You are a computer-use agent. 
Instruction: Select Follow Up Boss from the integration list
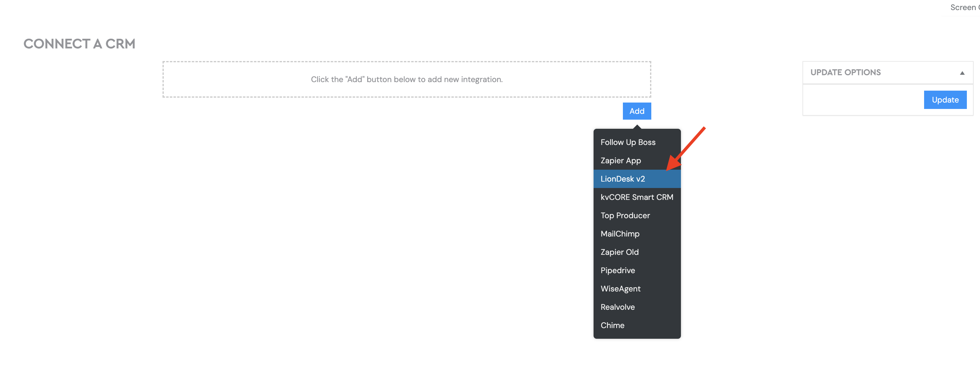(637, 142)
